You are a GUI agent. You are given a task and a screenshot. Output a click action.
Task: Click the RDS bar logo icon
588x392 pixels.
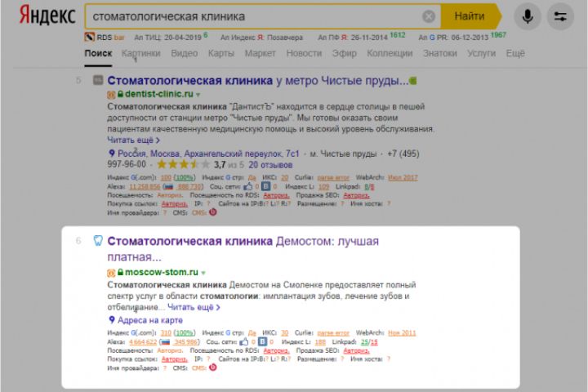tap(89, 37)
